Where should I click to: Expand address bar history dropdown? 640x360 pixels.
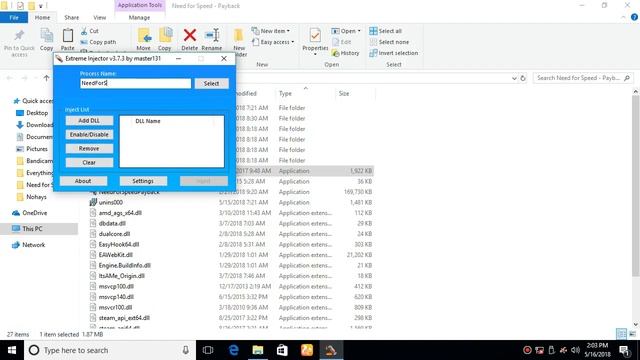[514, 78]
